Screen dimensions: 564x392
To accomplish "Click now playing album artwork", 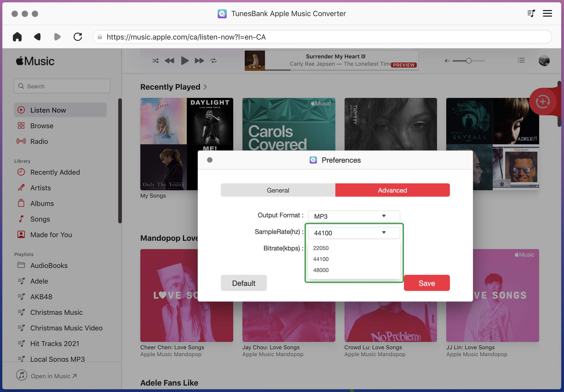I will [255, 61].
